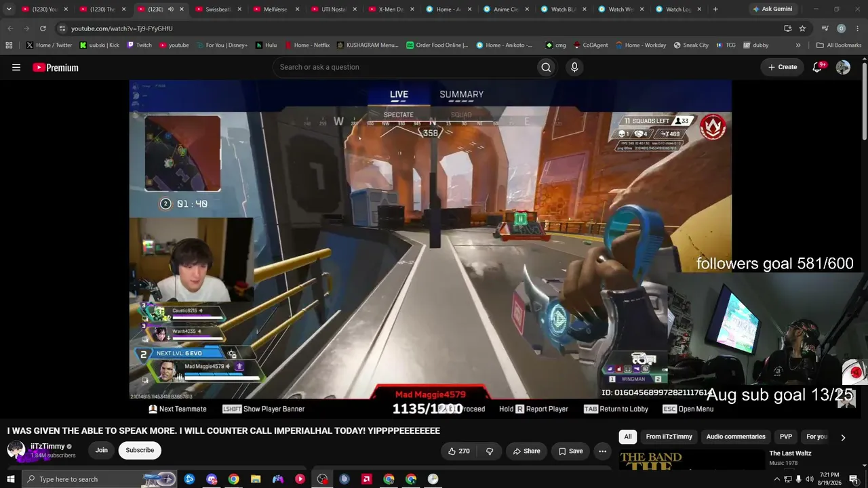
Task: Like the video with 270 likes
Action: (x=458, y=451)
